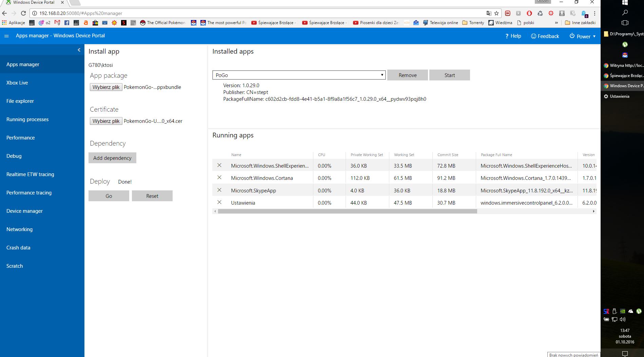Open the Facebook bookmark icon

pos(67,23)
